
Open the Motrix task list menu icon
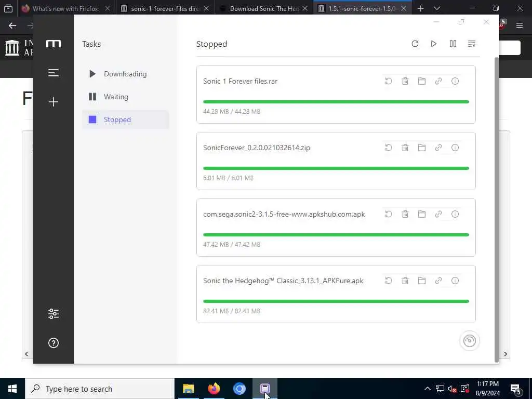[54, 73]
